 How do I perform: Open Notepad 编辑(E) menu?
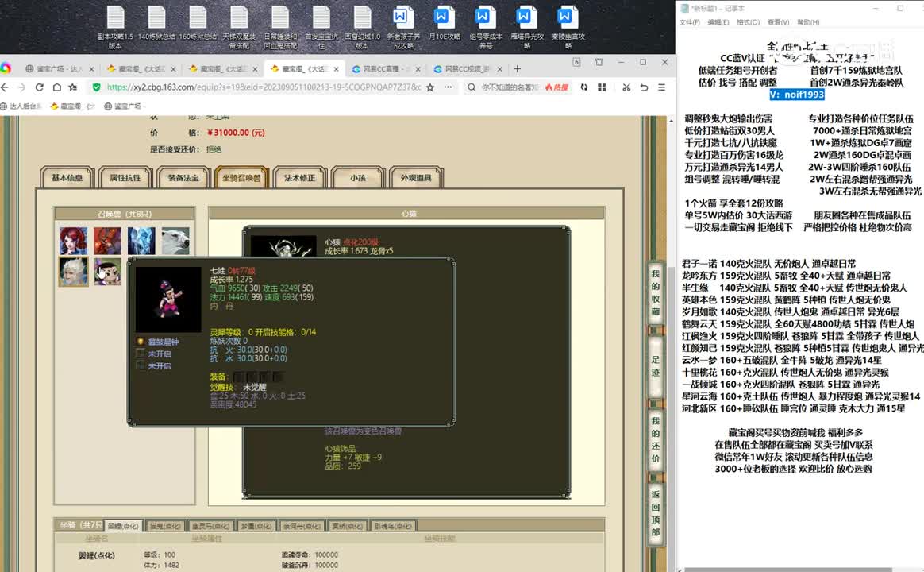click(x=718, y=22)
